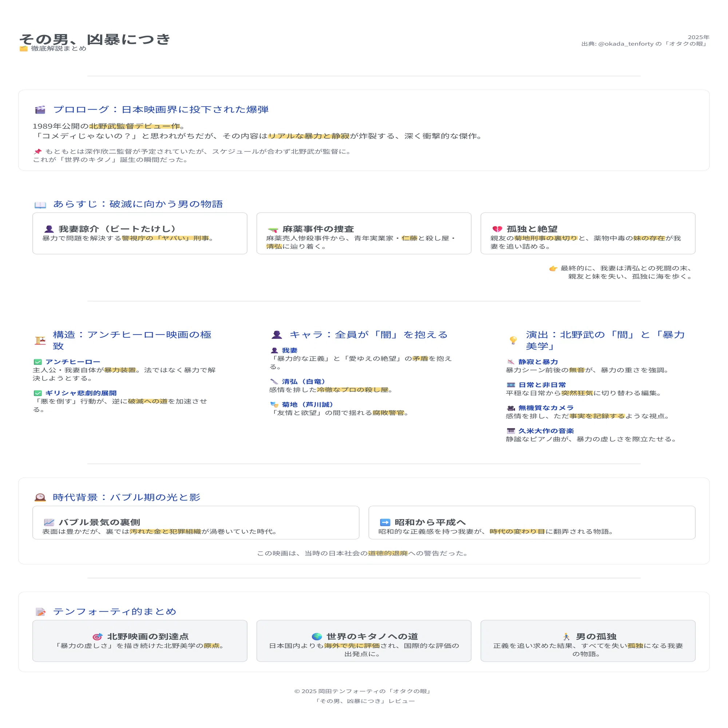Click the clapperboard icon beside プロローグ heading

[40, 110]
